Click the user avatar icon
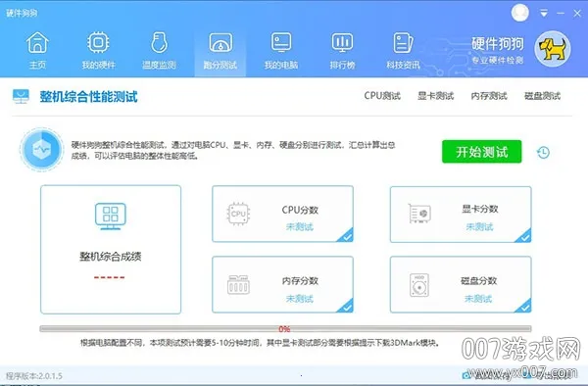 pyautogui.click(x=520, y=13)
